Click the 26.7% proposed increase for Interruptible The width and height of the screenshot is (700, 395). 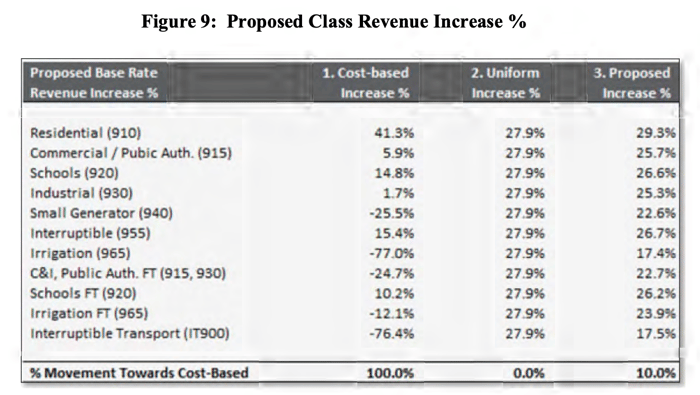click(x=656, y=233)
